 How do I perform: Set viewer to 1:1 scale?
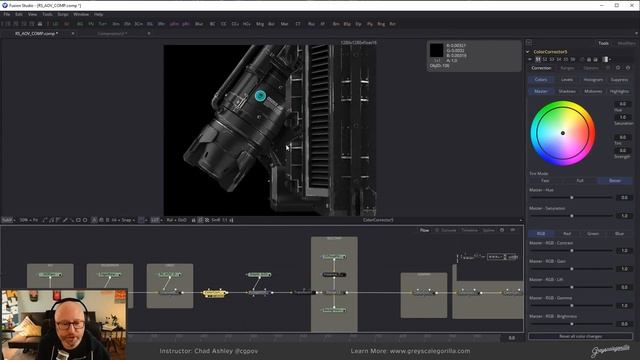(x=225, y=220)
